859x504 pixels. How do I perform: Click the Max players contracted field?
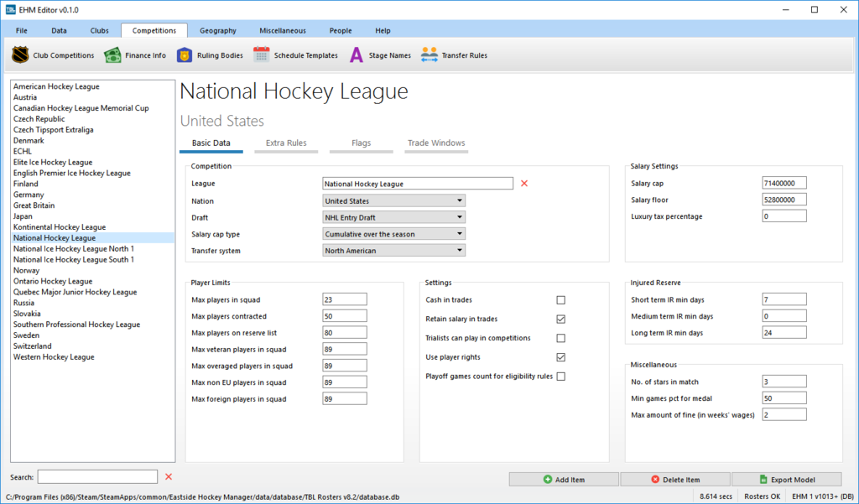(345, 315)
